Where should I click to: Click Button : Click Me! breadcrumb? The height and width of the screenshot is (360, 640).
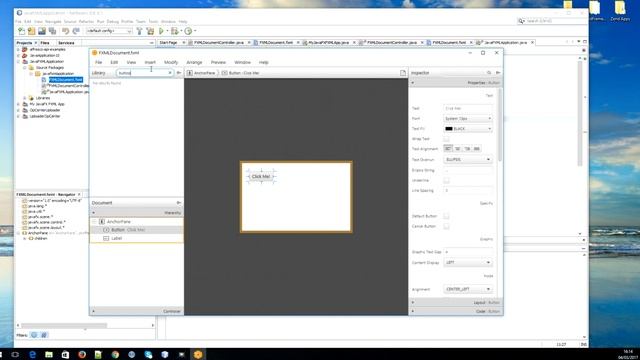240,73
